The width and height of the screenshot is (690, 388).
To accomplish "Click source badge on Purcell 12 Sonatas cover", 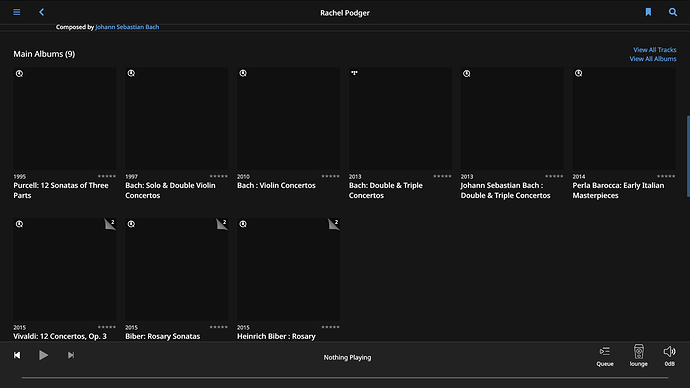I will pos(19,73).
